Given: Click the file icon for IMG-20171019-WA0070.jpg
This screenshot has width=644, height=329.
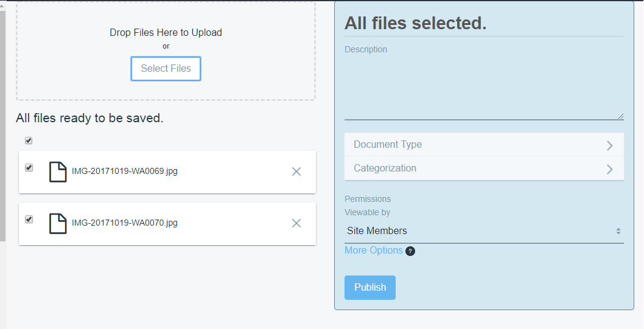Looking at the screenshot, I should (x=58, y=223).
